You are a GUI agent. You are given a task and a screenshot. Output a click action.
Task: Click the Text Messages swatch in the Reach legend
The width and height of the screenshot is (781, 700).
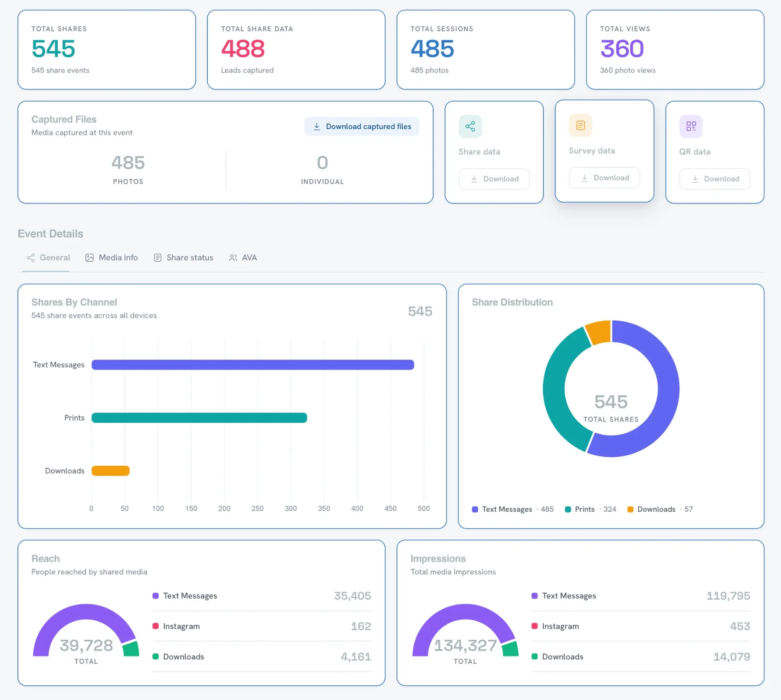point(156,596)
